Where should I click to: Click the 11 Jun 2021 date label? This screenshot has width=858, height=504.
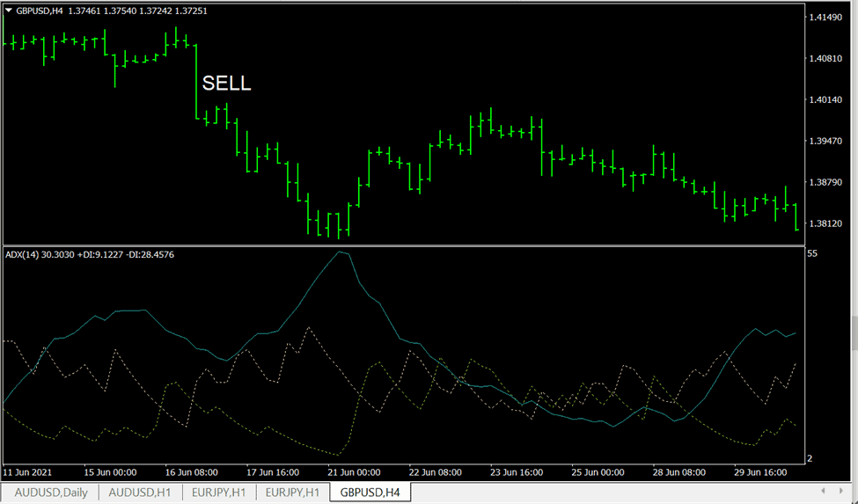click(27, 472)
